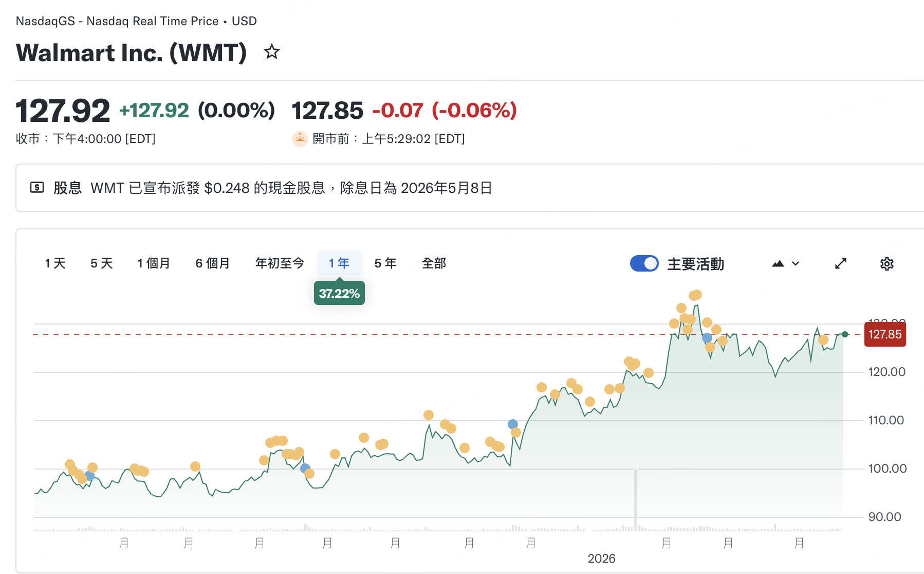
Task: Switch chart to 5 天 range
Action: (x=102, y=263)
